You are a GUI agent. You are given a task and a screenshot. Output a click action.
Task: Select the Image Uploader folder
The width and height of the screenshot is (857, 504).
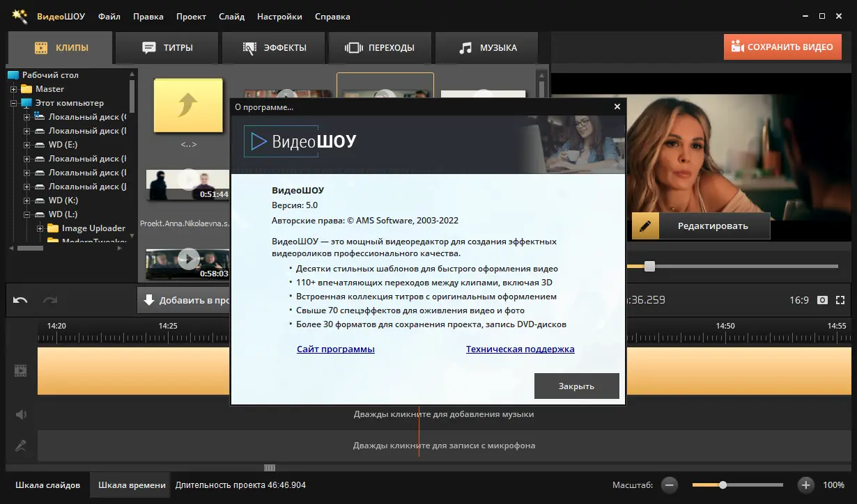(93, 228)
